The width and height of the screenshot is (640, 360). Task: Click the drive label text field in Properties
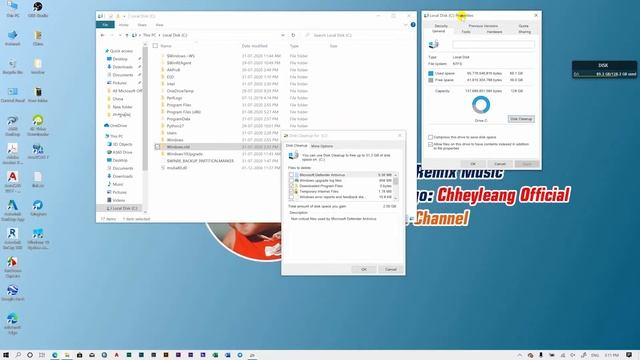[x=493, y=44]
